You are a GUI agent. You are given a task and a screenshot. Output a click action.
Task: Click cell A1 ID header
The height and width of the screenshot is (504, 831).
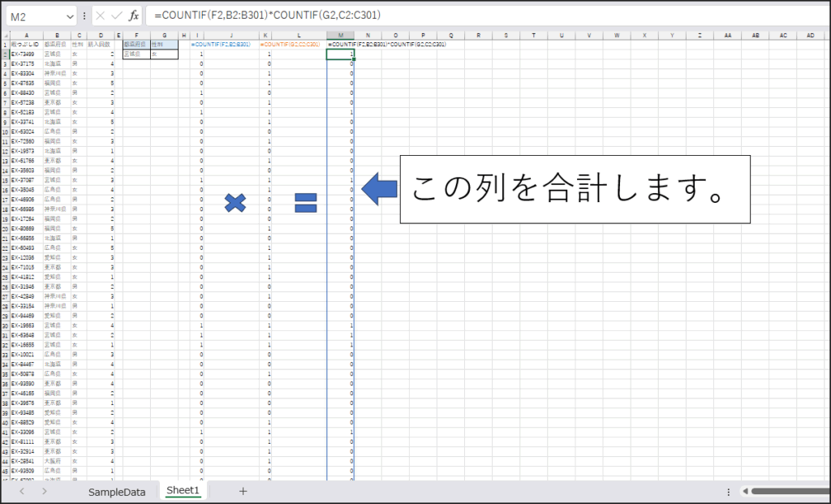coord(27,45)
